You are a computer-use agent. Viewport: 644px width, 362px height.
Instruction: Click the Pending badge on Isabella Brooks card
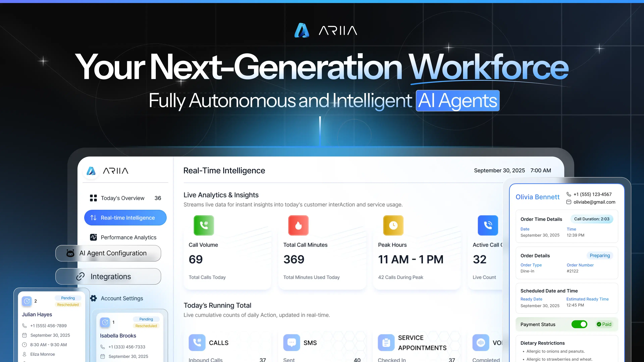pyautogui.click(x=146, y=319)
